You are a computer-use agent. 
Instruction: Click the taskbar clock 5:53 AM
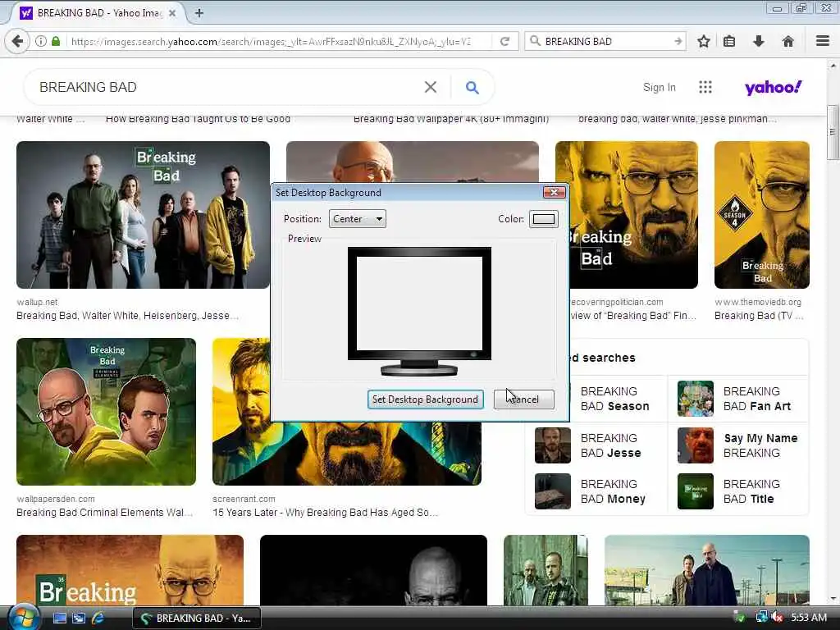(809, 618)
